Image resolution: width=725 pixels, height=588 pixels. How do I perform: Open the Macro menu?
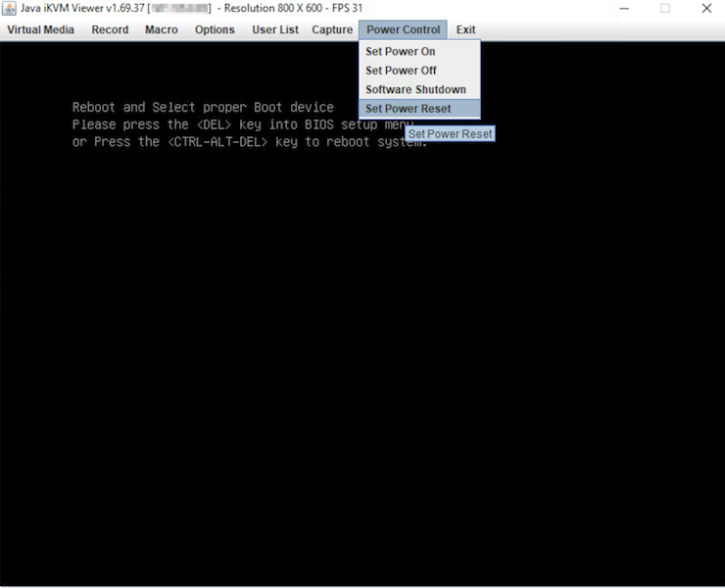coord(162,29)
